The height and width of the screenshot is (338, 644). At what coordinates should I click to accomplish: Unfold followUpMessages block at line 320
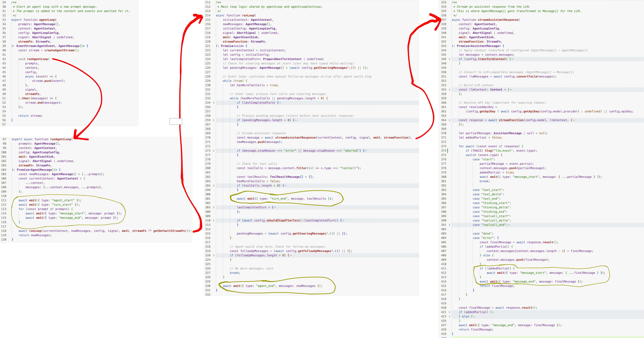[x=214, y=255]
